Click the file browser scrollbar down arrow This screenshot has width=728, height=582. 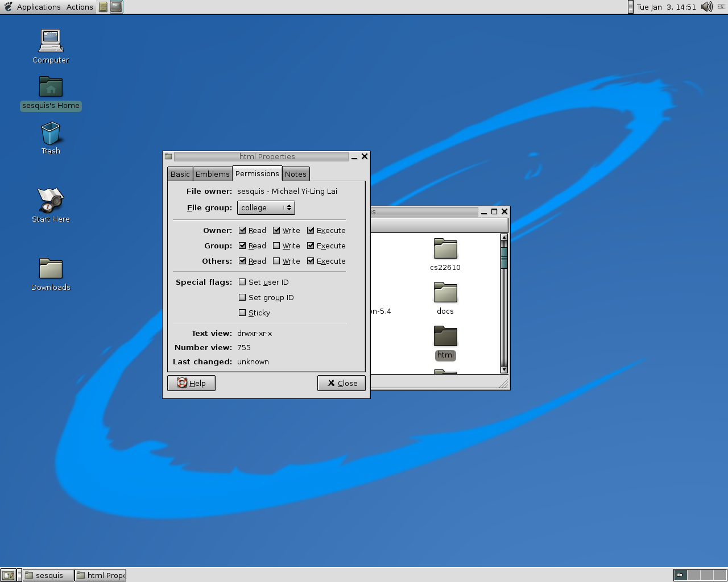pyautogui.click(x=504, y=369)
